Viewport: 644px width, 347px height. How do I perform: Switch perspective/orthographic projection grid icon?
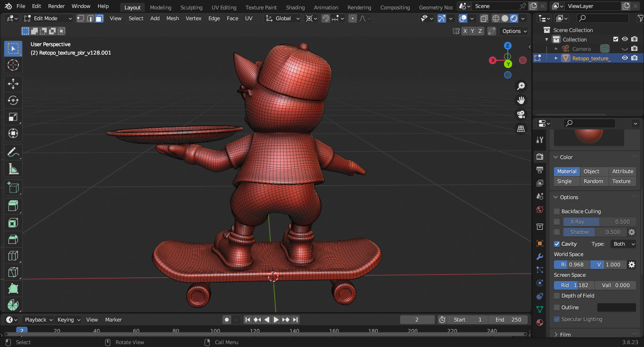[521, 129]
